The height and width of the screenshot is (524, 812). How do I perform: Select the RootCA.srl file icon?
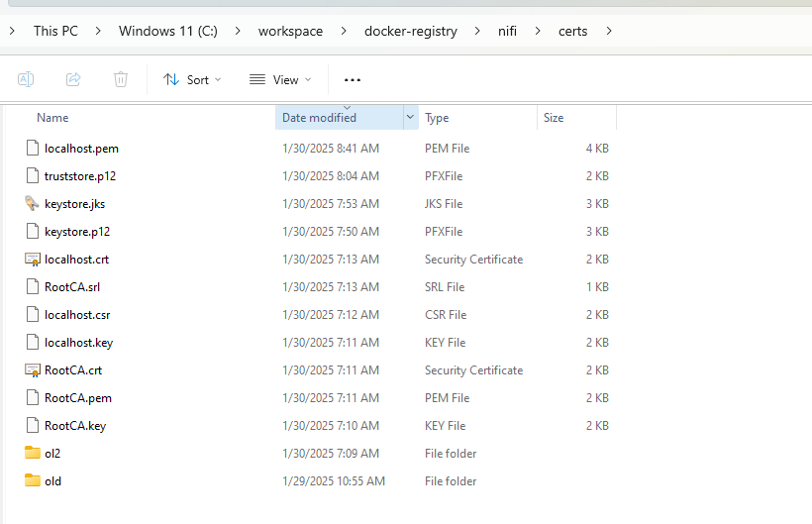[32, 287]
